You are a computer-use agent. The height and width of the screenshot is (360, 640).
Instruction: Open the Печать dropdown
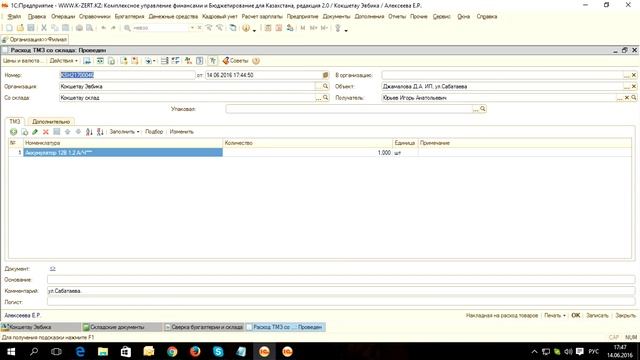point(555,316)
